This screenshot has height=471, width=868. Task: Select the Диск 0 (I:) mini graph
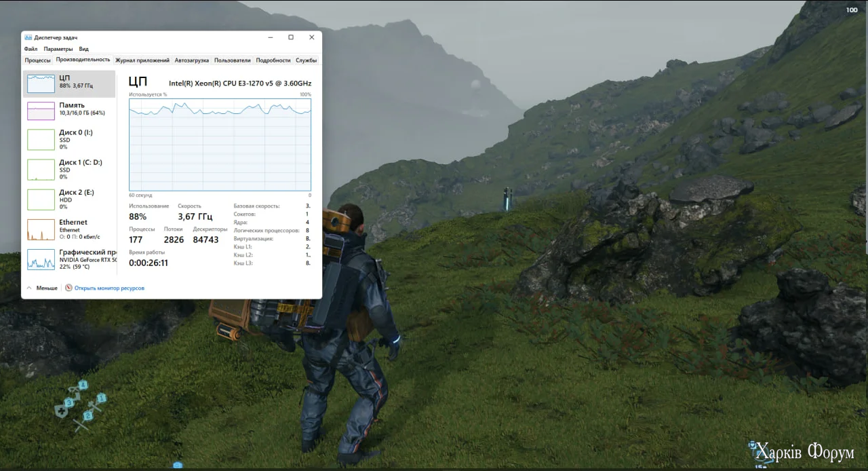(x=41, y=140)
